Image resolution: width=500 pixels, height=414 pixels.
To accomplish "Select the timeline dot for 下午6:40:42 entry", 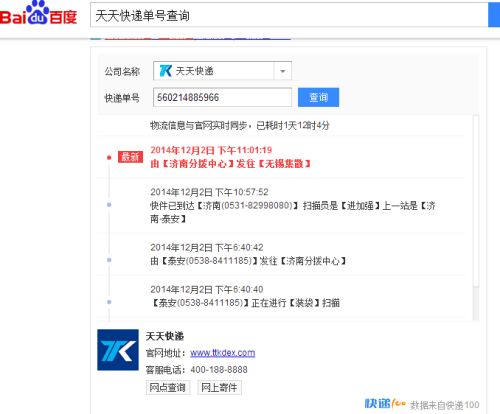I will pos(109,260).
